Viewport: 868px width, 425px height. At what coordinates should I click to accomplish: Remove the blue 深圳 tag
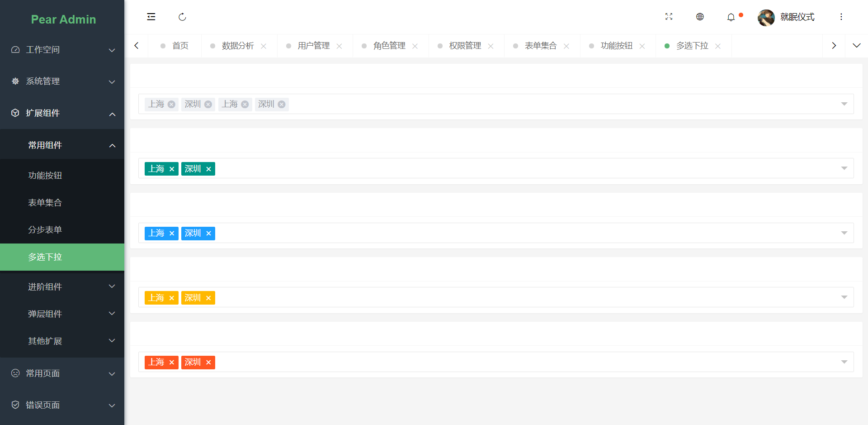208,234
